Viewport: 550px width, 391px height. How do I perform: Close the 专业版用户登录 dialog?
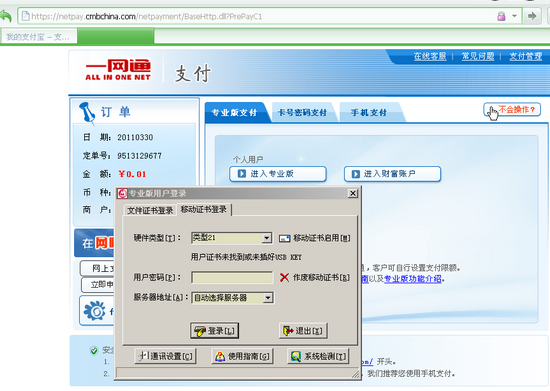[x=353, y=193]
